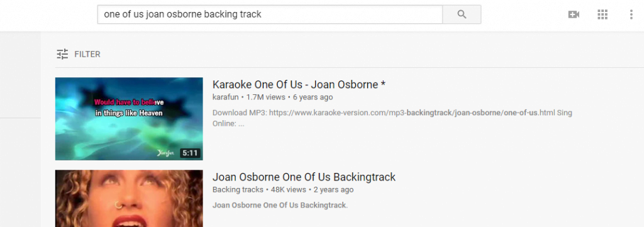Open title Karaoke One Of Us - Joan Osborne
The width and height of the screenshot is (644, 227).
(299, 84)
